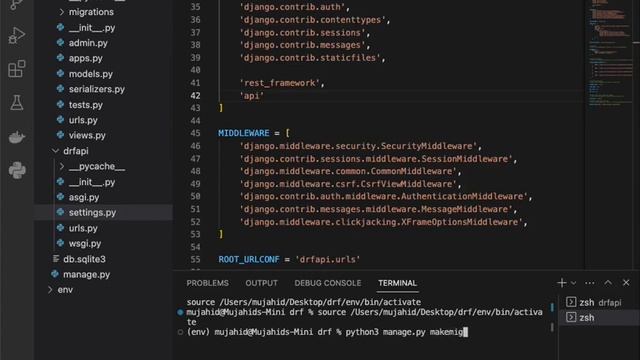The image size is (640, 360).
Task: Select the zsh drfapi terminal
Action: pyautogui.click(x=599, y=302)
